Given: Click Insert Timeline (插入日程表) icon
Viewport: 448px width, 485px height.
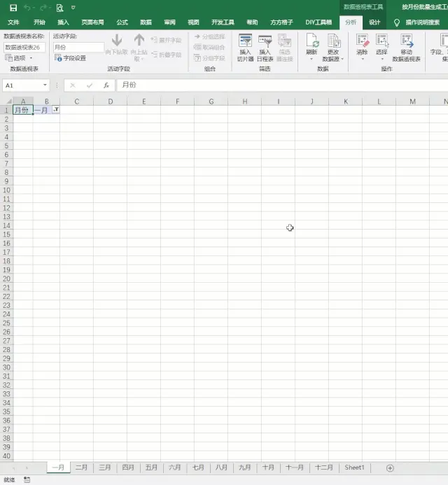Looking at the screenshot, I should point(265,41).
